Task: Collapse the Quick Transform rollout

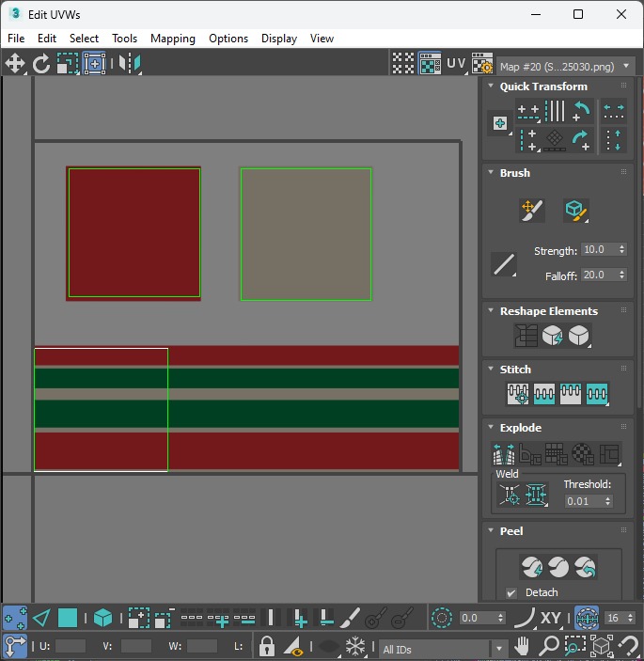Action: [491, 86]
